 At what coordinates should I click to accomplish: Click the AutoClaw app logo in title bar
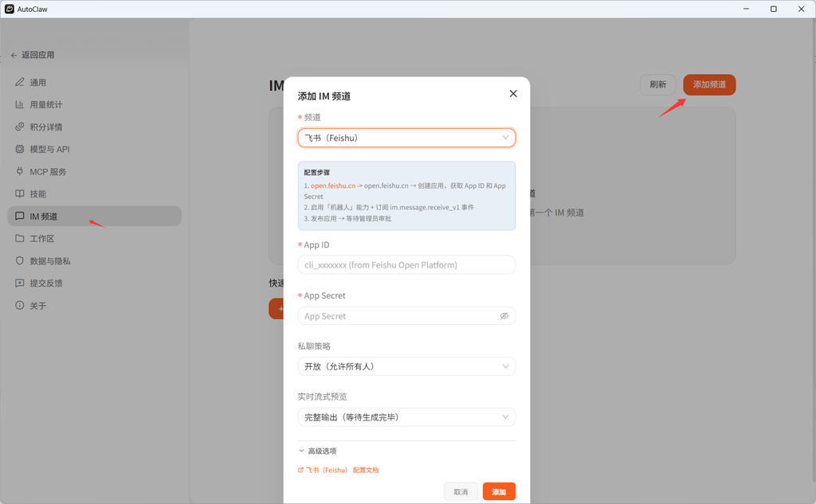pos(10,9)
